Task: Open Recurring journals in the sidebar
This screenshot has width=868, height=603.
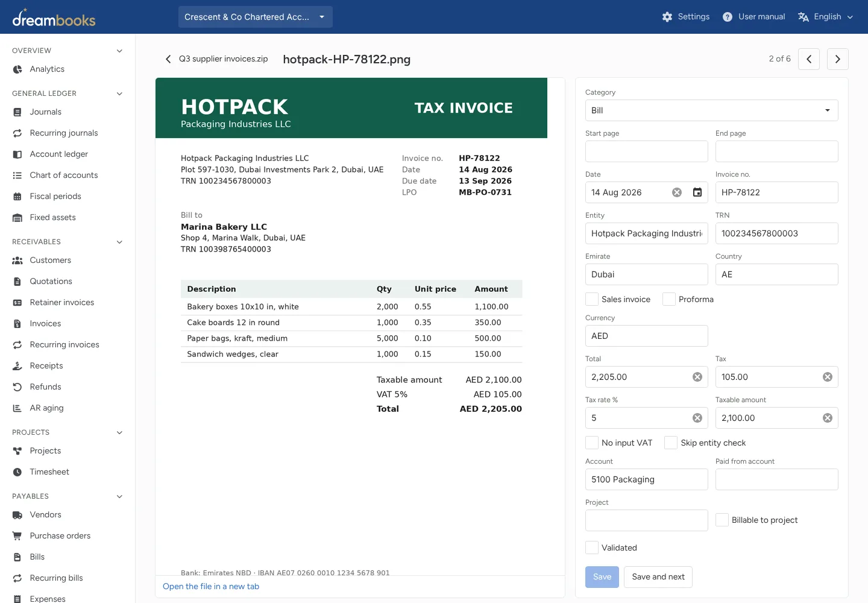Action: point(64,133)
